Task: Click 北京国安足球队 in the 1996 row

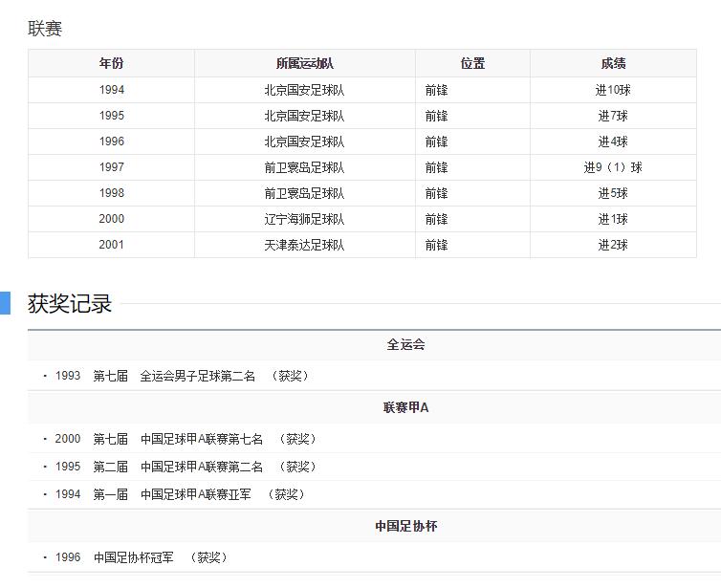Action: [x=304, y=142]
